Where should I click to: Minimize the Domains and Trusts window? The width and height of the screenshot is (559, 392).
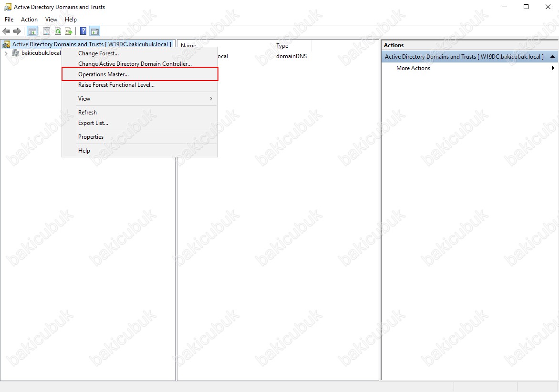[505, 7]
